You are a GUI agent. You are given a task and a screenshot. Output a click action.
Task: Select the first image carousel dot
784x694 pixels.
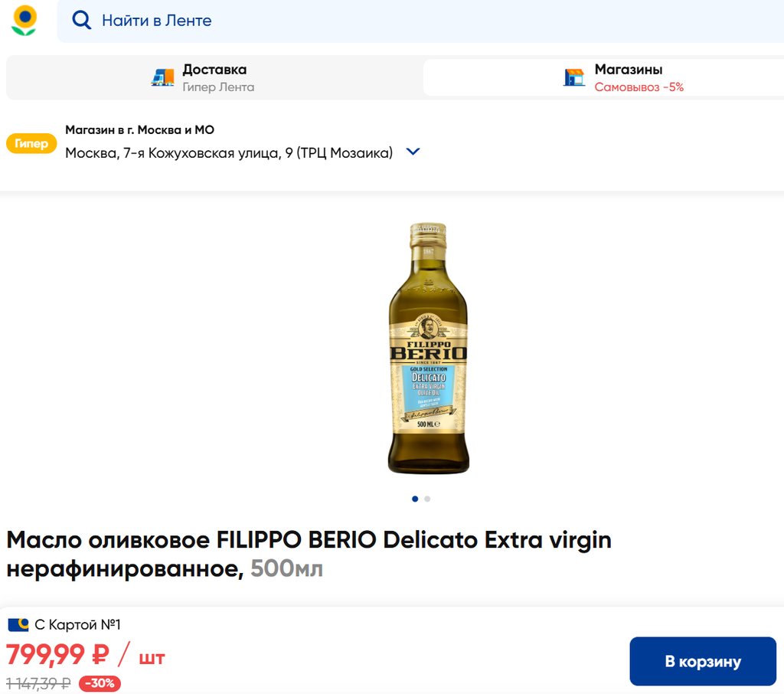point(415,499)
